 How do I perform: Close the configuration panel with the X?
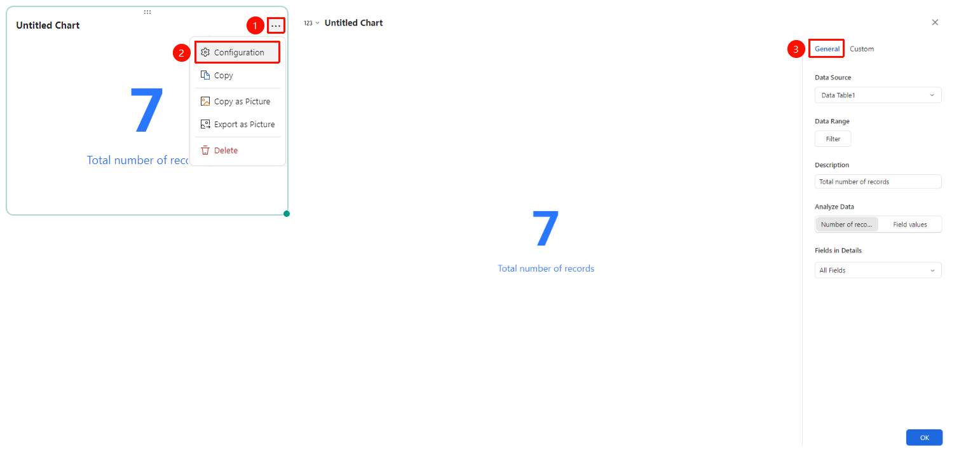point(935,22)
